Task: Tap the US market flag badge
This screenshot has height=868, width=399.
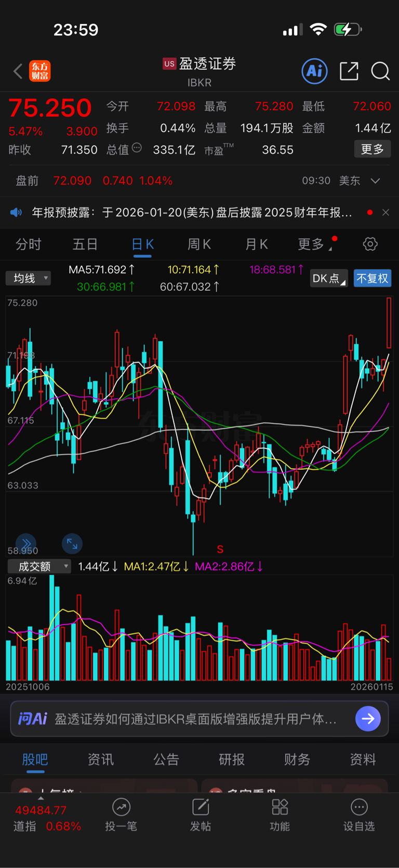Action: coord(169,64)
